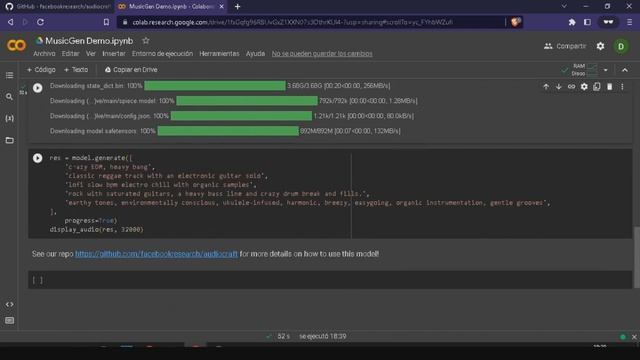This screenshot has height=360, width=640.
Task: Expand the browser tab search dropdown
Action: [564, 7]
